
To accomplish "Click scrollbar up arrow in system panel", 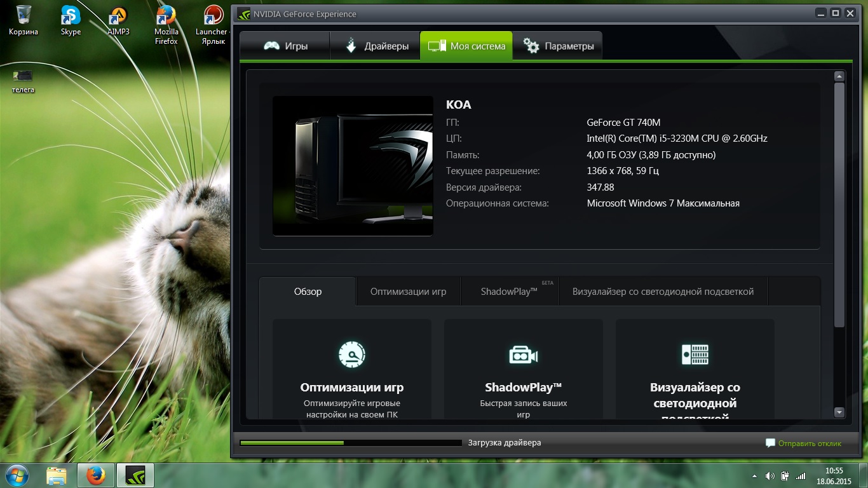I will [839, 76].
